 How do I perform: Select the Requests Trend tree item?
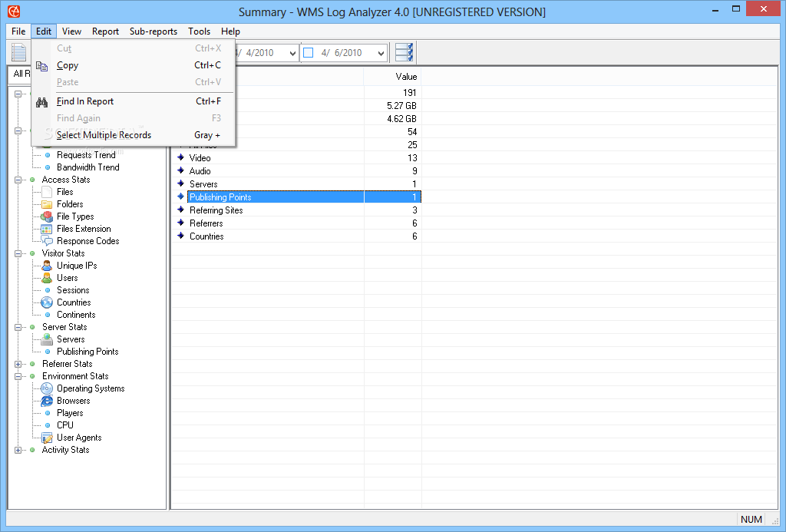(x=86, y=155)
